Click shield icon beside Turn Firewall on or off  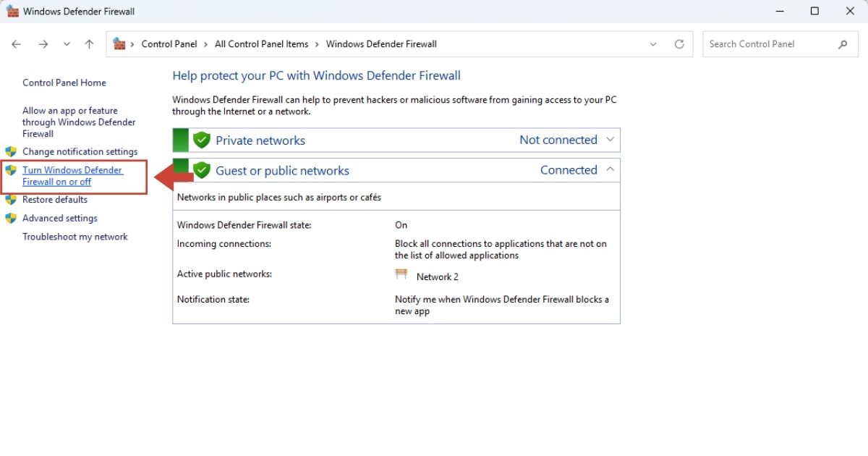[11, 170]
